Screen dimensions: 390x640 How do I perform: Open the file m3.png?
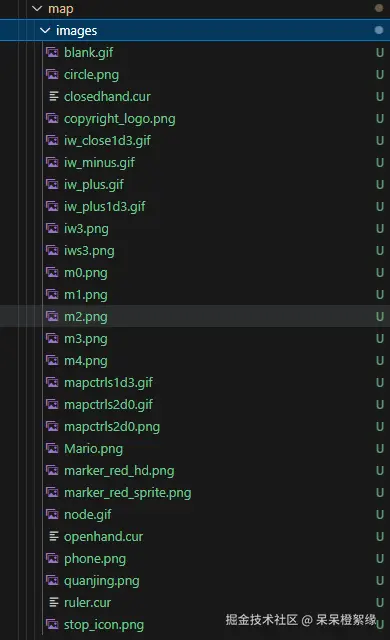(x=86, y=339)
